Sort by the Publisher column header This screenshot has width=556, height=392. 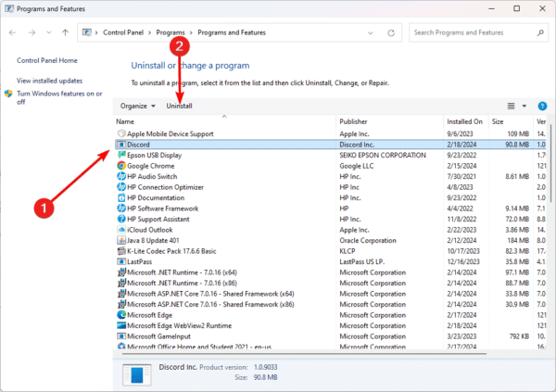(353, 121)
